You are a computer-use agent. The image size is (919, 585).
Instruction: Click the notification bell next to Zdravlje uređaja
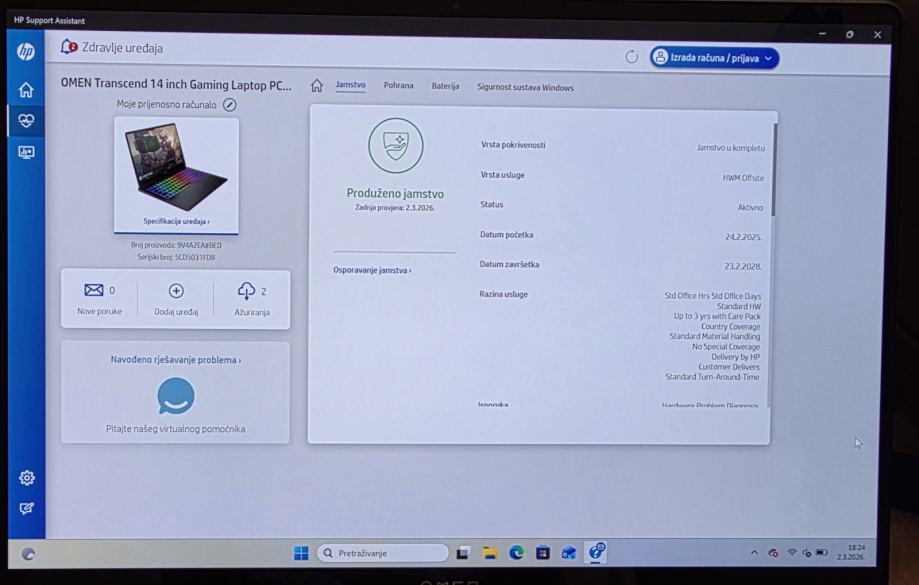[69, 47]
